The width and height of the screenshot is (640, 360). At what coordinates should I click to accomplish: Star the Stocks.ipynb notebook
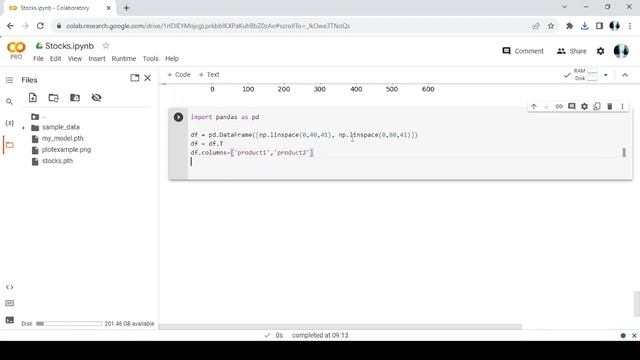pos(106,46)
